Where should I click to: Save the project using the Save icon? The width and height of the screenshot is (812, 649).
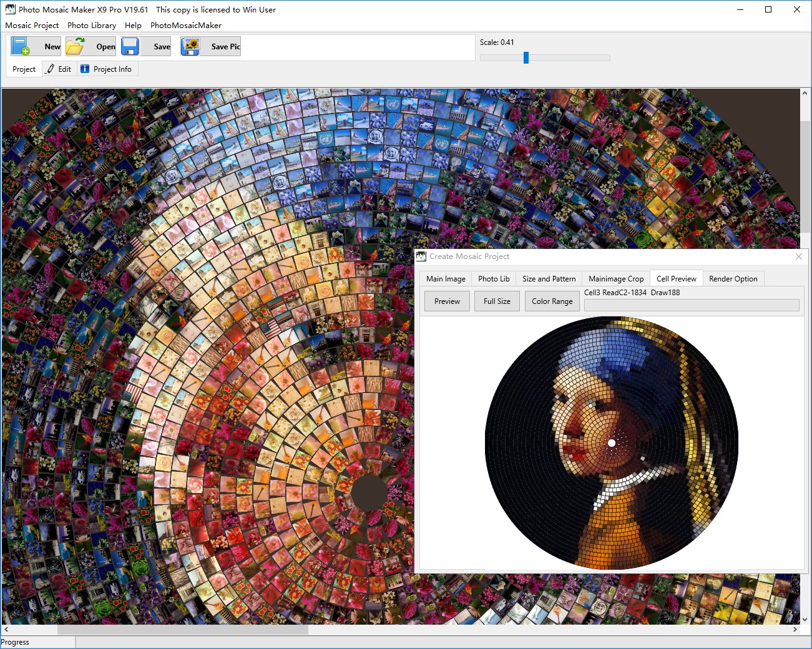(x=130, y=46)
